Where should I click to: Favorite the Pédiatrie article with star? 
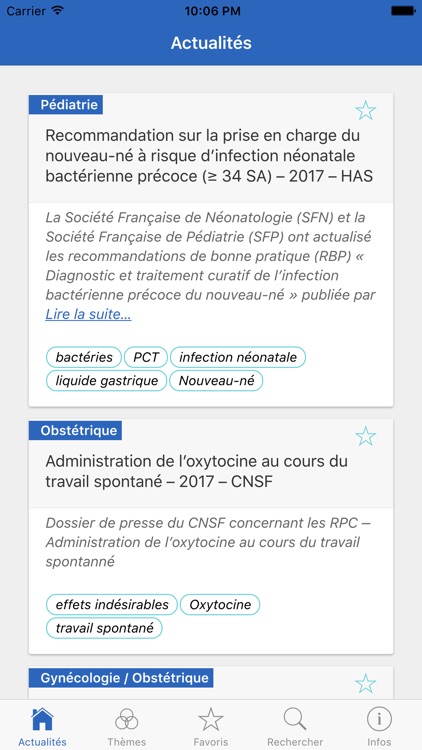tap(366, 110)
